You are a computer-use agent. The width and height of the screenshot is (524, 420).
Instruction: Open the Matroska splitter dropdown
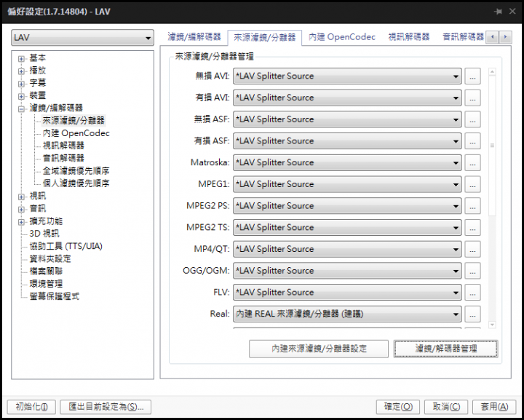click(347, 163)
